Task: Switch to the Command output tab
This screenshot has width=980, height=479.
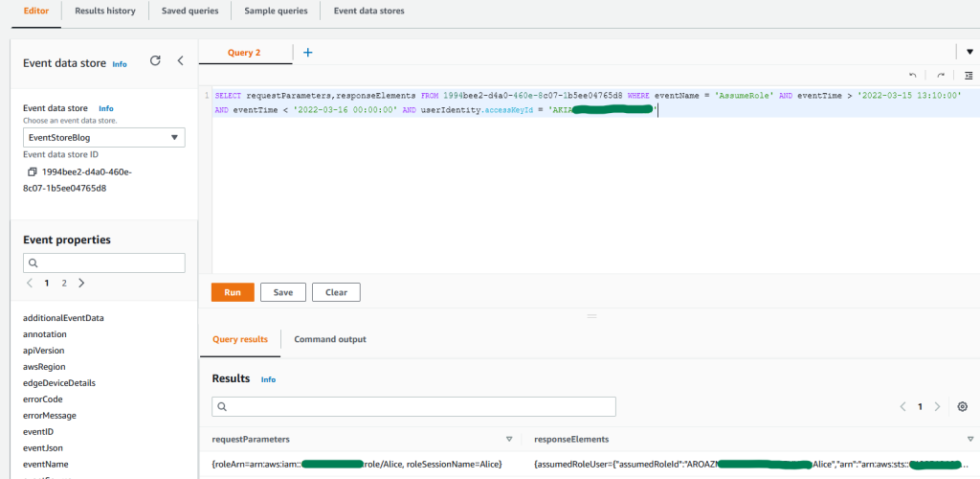Action: point(330,339)
